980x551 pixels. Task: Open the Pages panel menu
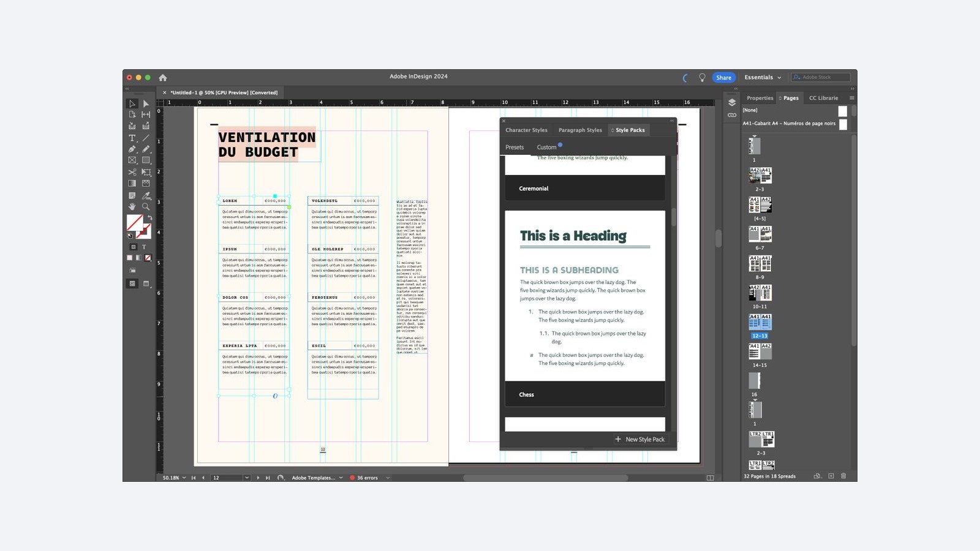click(851, 98)
